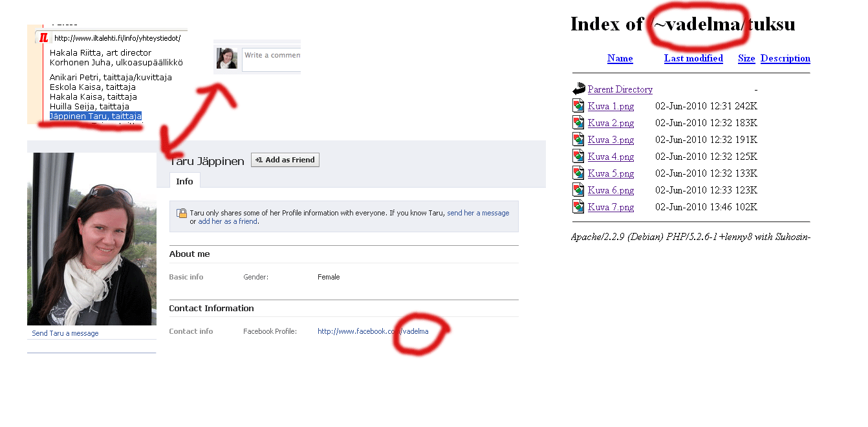Sort the listing by Last modified
The image size is (868, 427).
[693, 58]
